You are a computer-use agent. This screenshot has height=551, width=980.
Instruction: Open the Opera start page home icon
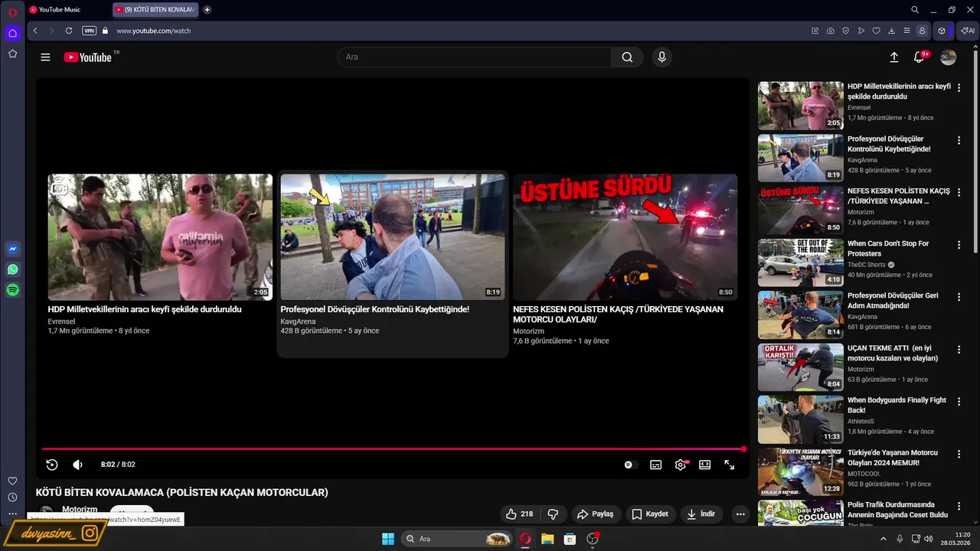(x=12, y=33)
